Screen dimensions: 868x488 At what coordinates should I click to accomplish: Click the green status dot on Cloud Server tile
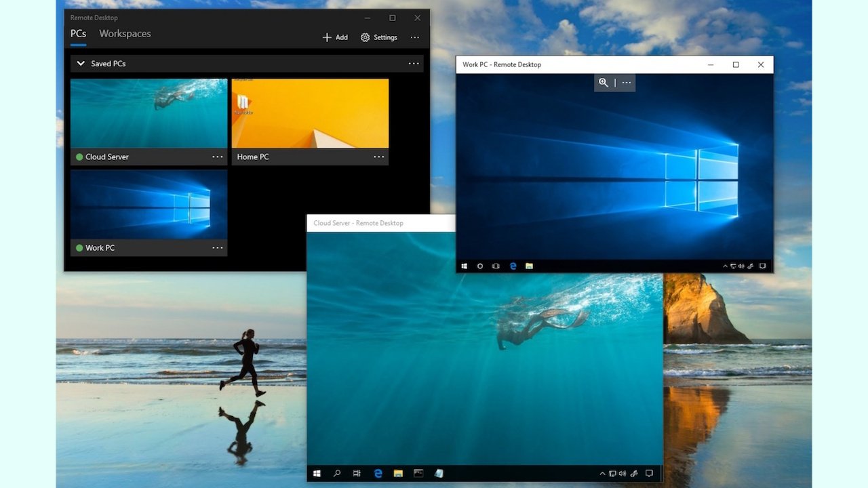[78, 157]
